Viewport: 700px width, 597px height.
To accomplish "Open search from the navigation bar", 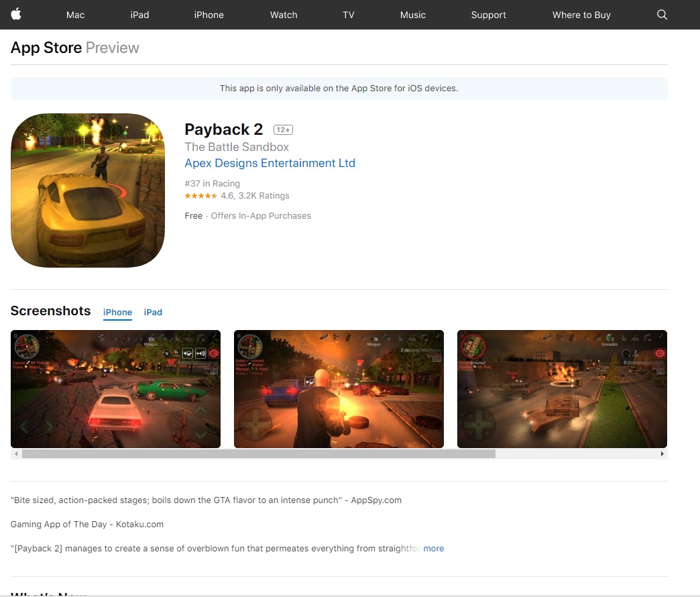I will [661, 15].
